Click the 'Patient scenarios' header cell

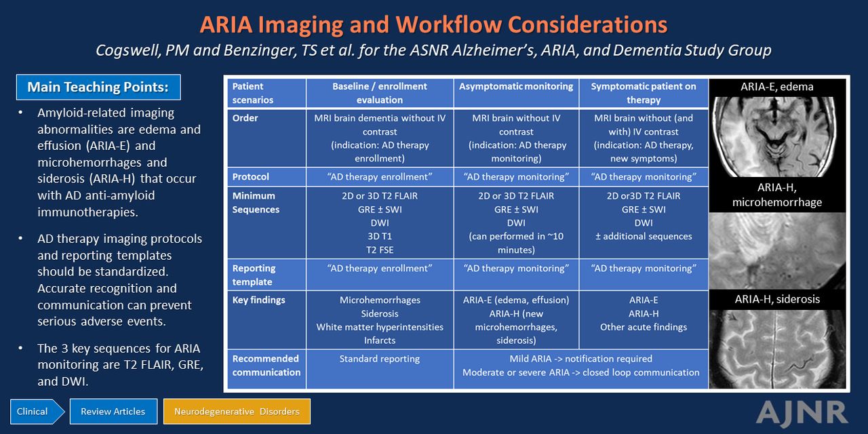(267, 93)
